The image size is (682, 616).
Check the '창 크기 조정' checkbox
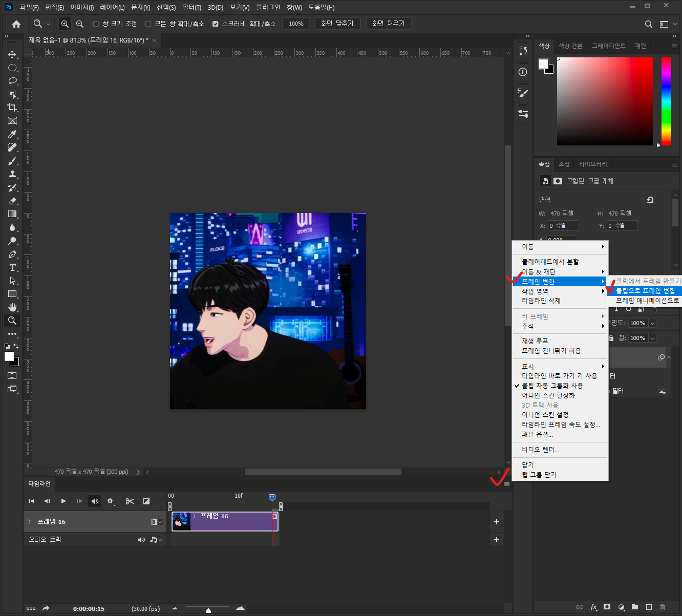tap(96, 24)
